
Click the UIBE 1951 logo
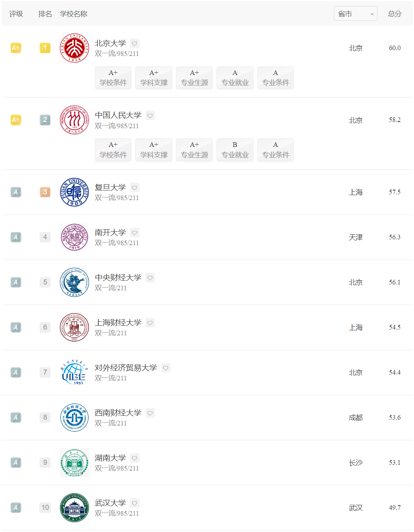tap(74, 372)
